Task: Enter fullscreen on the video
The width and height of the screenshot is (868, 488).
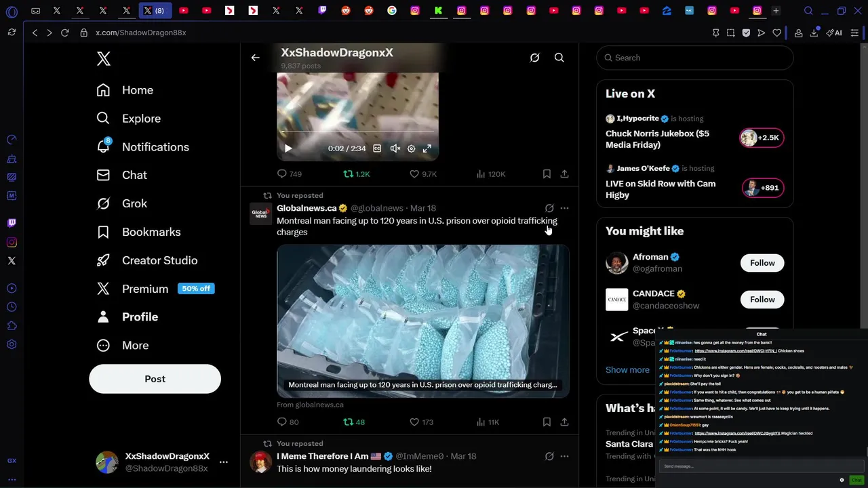Action: click(427, 148)
